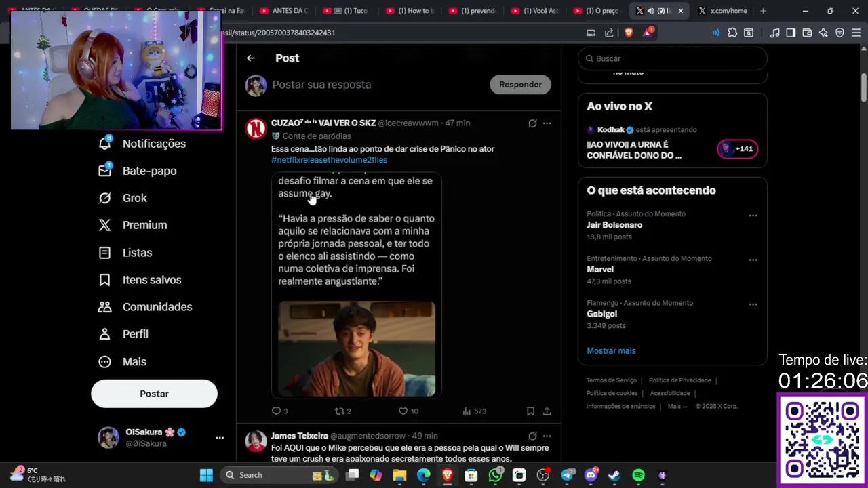868x488 pixels.
Task: Switch to the (1) Você Ass tab
Action: coord(534,11)
